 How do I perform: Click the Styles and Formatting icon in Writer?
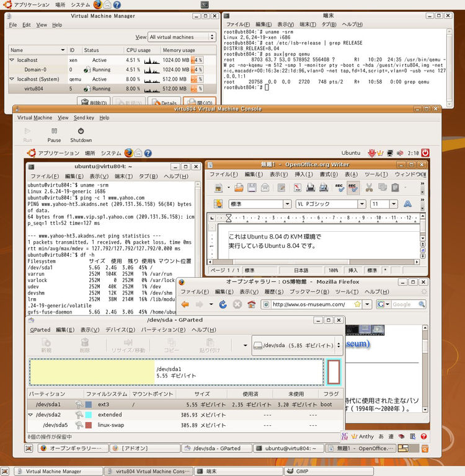218,204
